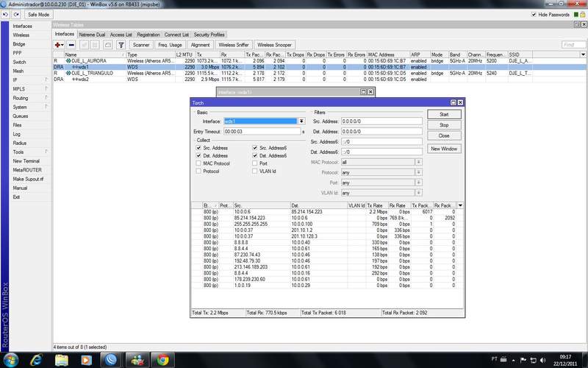Open the Torch Interface dropdown
Viewport: 588px width, 368px height.
click(x=301, y=121)
